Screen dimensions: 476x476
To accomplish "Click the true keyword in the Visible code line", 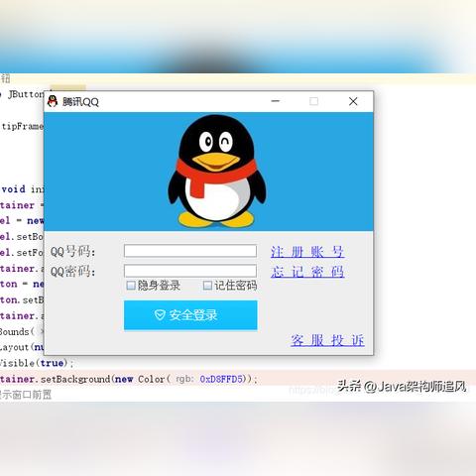I will (x=52, y=363).
